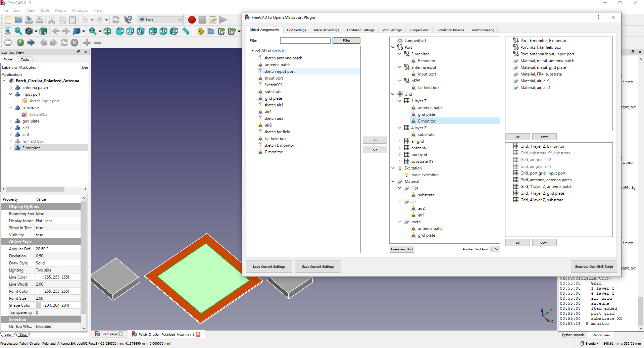Click web zoom out minus icon
644x348 pixels.
97,43
